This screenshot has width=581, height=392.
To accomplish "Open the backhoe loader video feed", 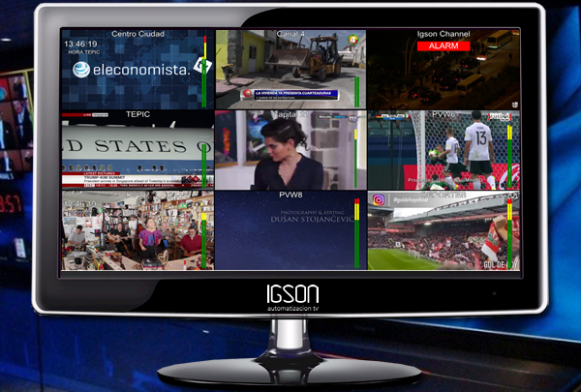I will [x=290, y=70].
